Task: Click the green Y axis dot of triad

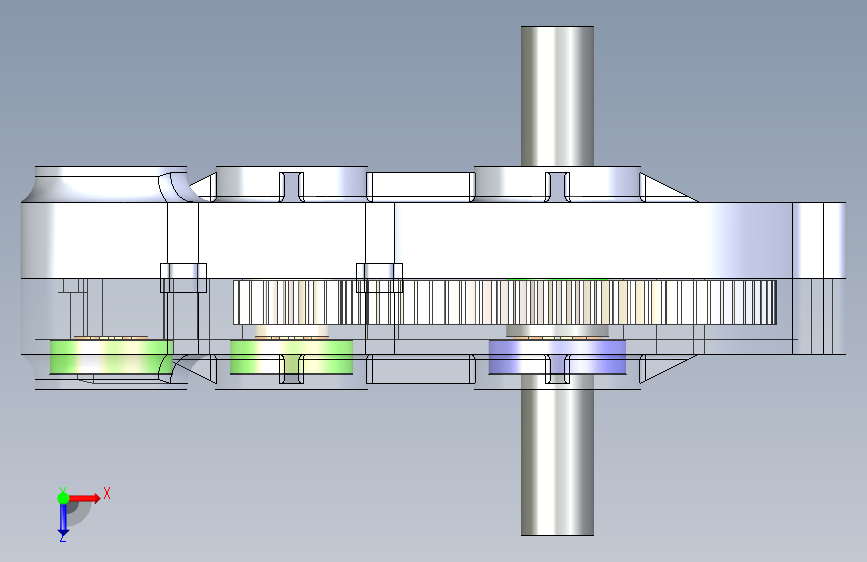Action: tap(63, 498)
